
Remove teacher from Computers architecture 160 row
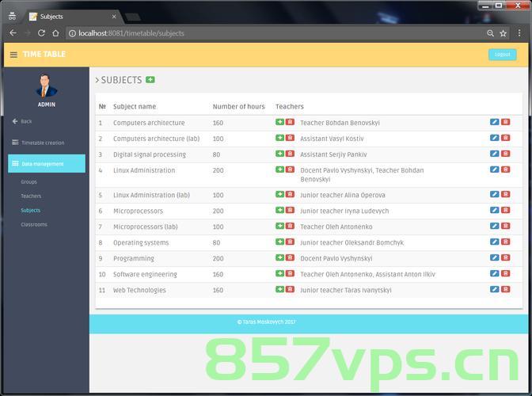290,122
